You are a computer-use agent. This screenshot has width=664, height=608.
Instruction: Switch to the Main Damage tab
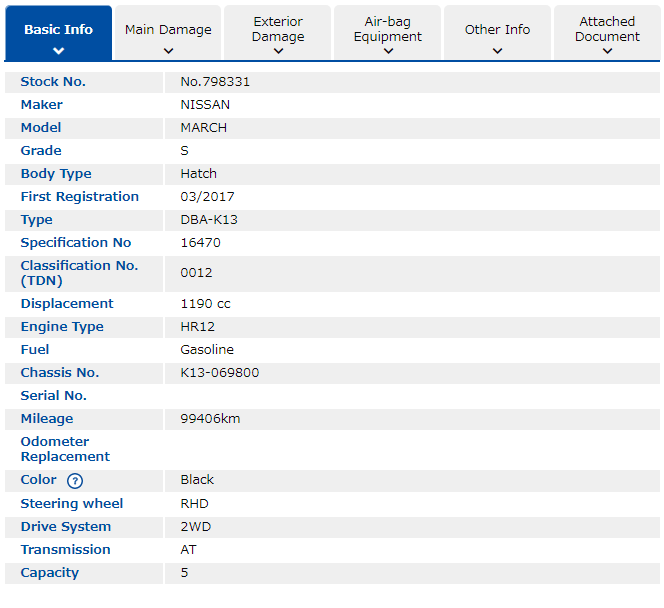[168, 30]
